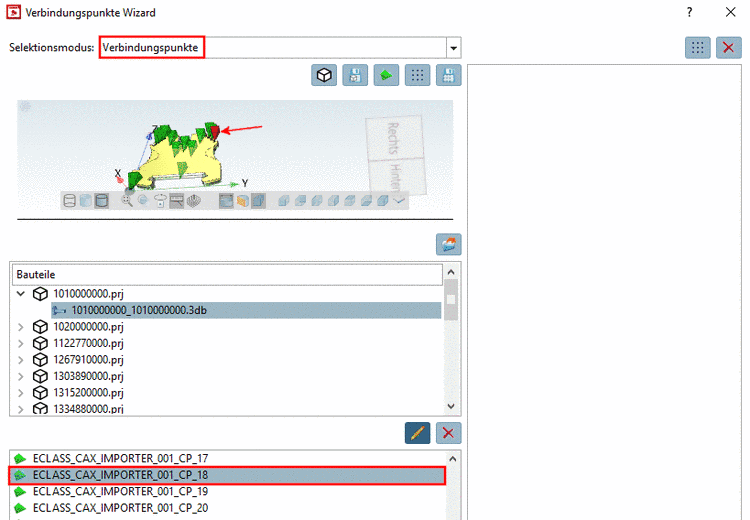Expand the 1122770000.prj tree node
The width and height of the screenshot is (750, 520).
pos(21,343)
